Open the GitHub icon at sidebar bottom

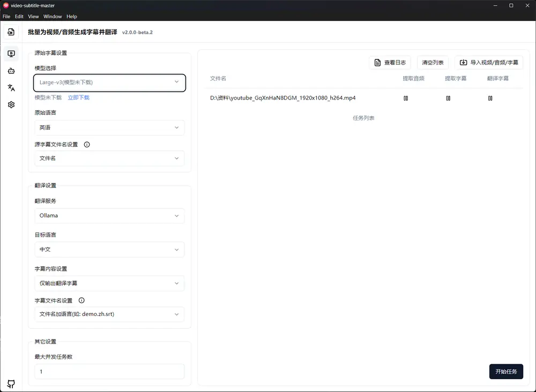coord(11,383)
